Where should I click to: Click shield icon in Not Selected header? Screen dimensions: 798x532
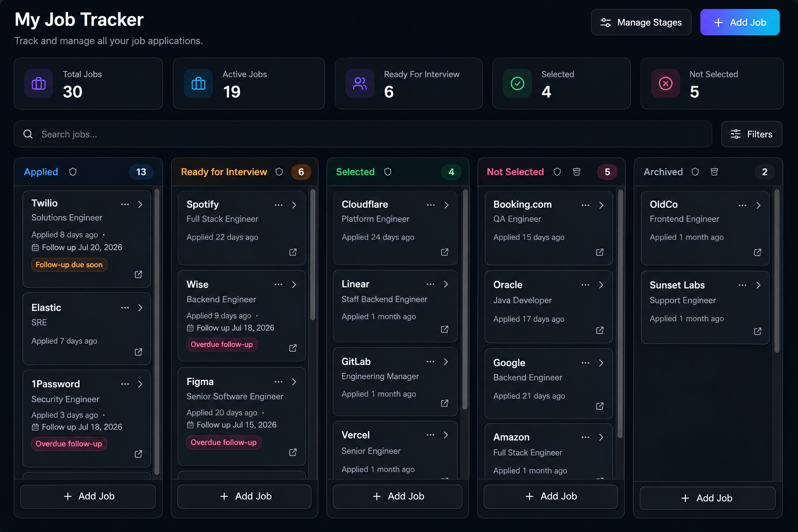point(557,172)
